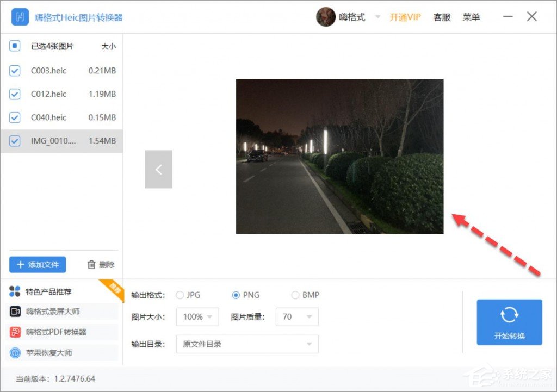
Task: Open 嗨格式录屏大师 from the sidebar
Action: [54, 311]
